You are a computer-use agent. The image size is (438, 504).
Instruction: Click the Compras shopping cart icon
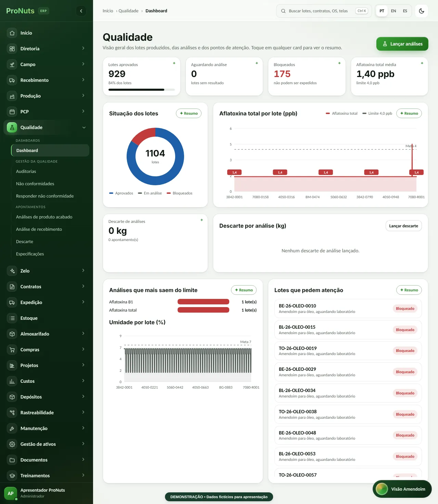tap(12, 350)
